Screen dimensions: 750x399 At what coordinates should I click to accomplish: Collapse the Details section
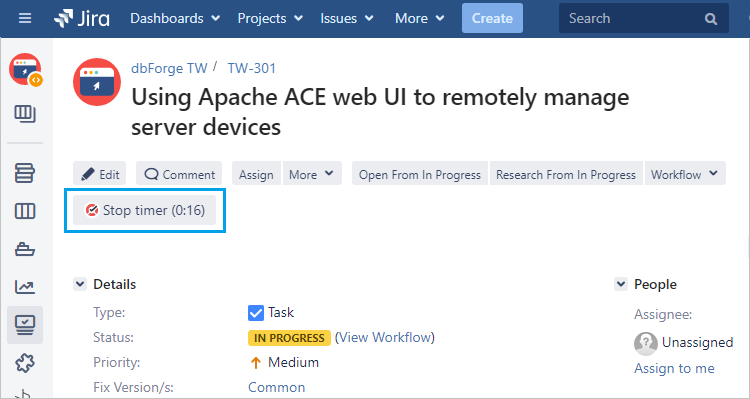click(79, 284)
